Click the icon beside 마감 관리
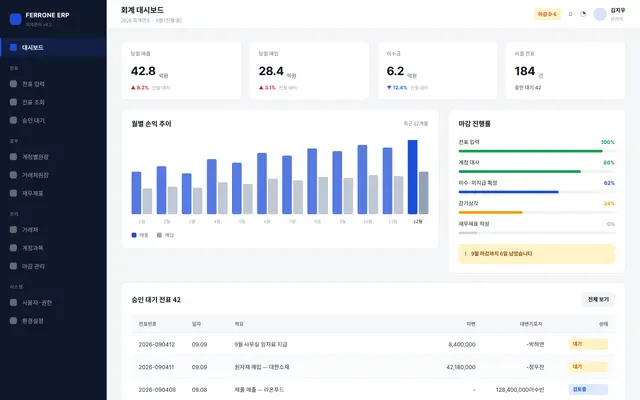The image size is (640, 400). [x=13, y=266]
